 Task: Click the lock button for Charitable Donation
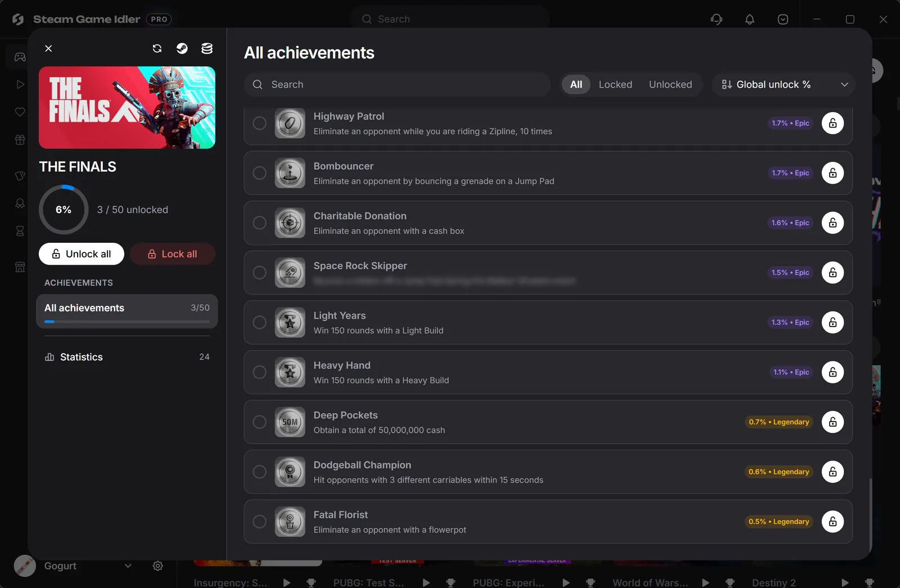pyautogui.click(x=832, y=223)
